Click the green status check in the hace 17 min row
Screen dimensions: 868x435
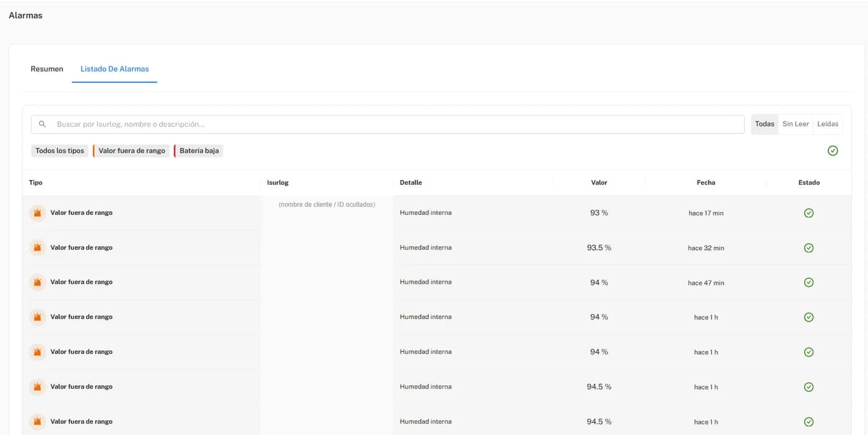point(808,213)
